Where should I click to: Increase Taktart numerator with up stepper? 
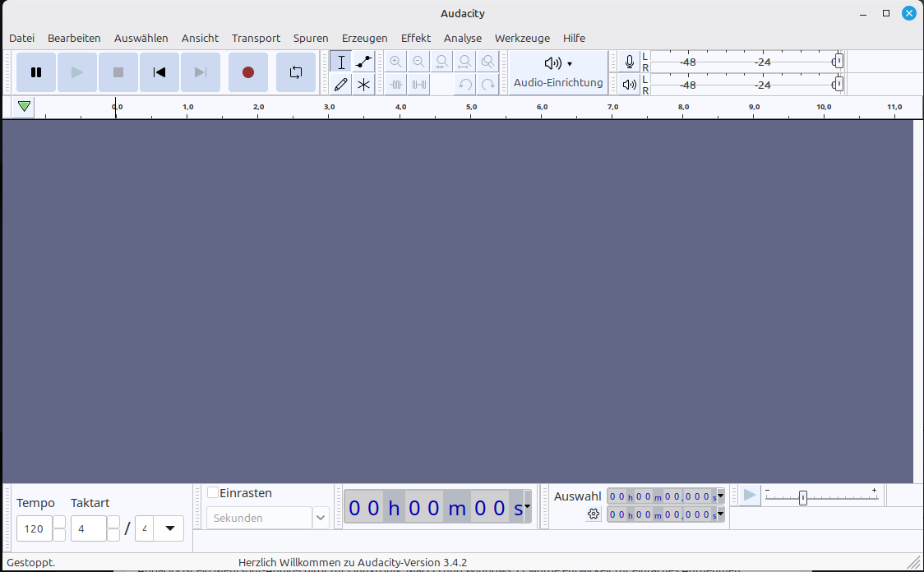point(113,523)
